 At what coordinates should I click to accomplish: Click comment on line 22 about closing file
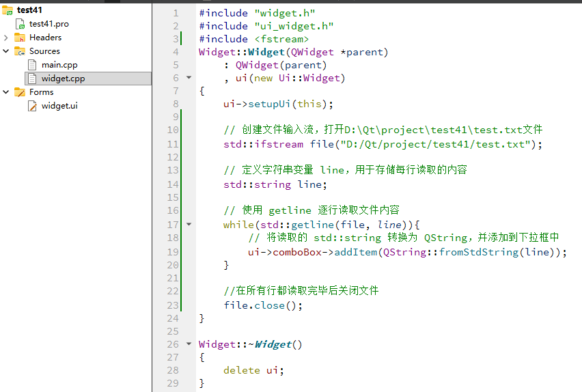[x=301, y=291]
